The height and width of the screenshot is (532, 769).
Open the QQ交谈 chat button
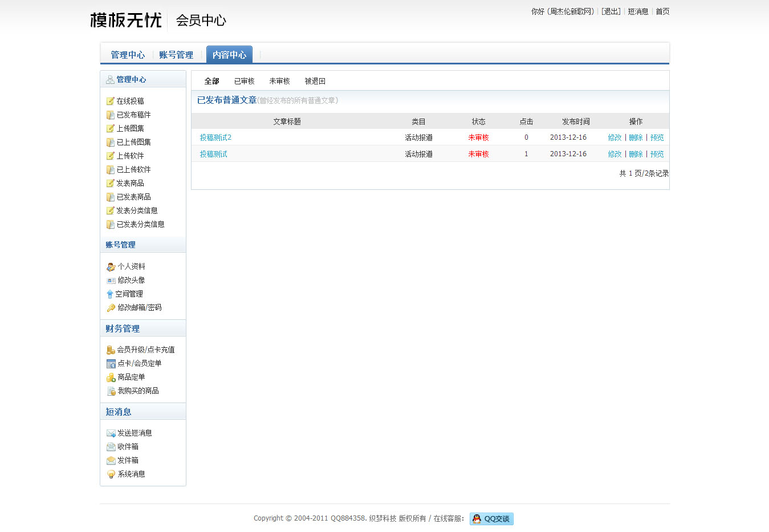(x=491, y=519)
